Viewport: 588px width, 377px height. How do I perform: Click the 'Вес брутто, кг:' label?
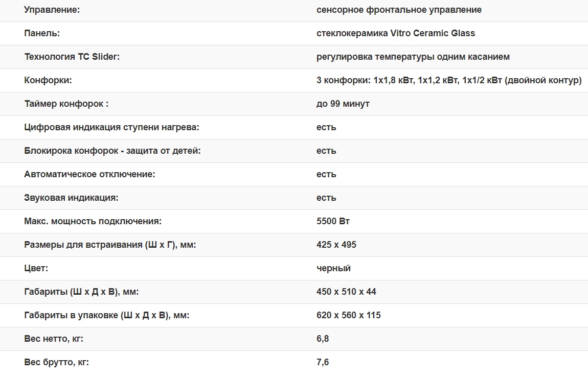[56, 362]
